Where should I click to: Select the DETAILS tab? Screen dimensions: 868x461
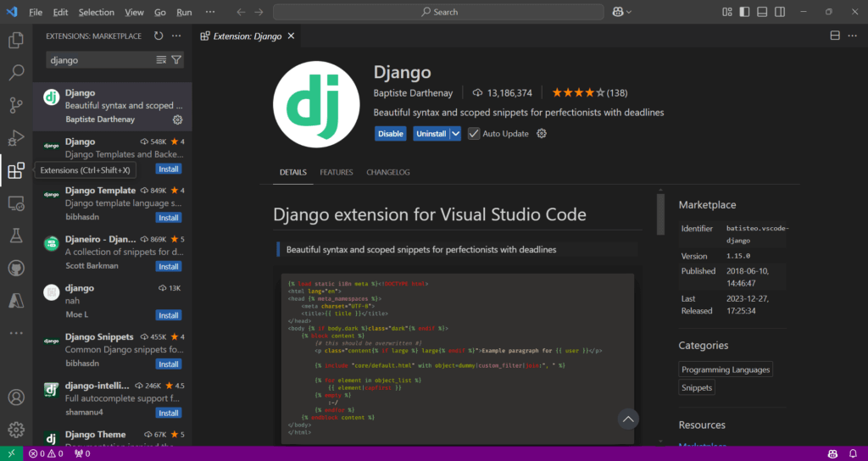(292, 172)
